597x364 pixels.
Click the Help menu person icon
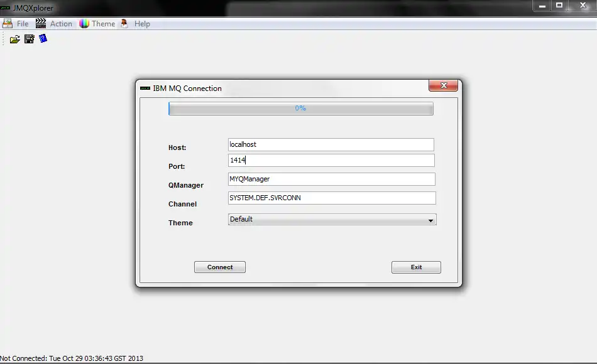click(x=124, y=24)
